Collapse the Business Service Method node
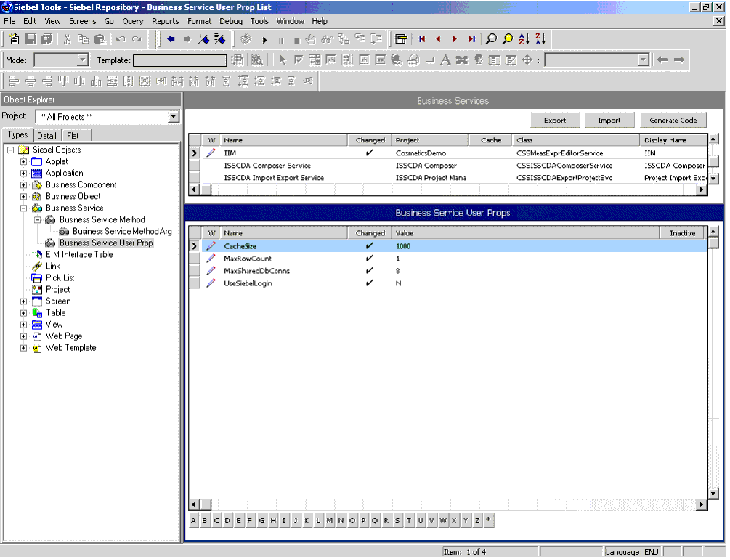The width and height of the screenshot is (730, 560). (x=37, y=220)
